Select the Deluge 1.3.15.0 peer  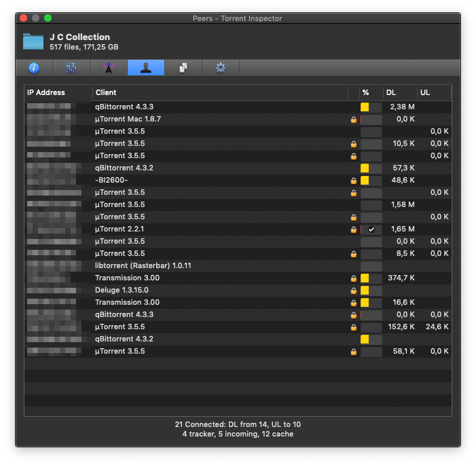pyautogui.click(x=238, y=290)
